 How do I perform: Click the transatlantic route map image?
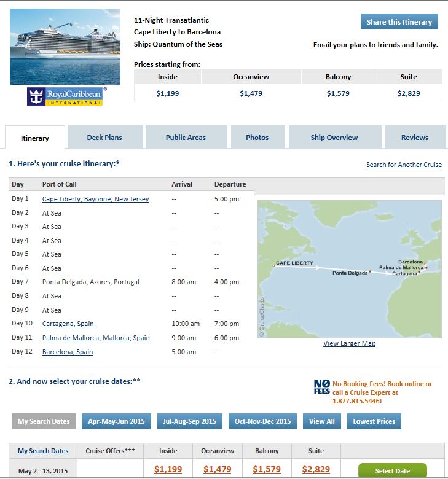[x=349, y=268]
